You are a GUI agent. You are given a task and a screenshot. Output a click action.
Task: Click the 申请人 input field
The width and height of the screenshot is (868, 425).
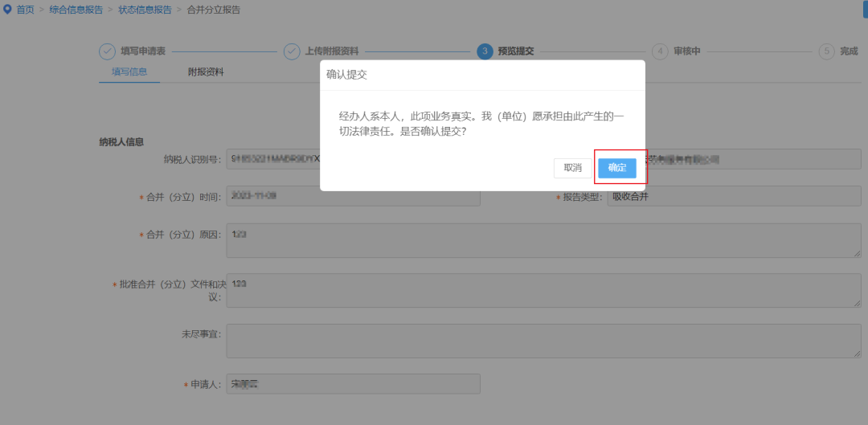(353, 384)
